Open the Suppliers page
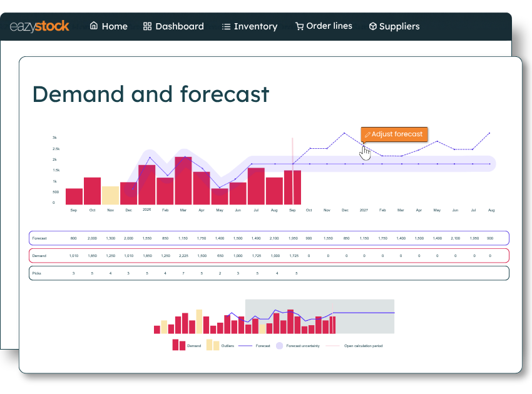This screenshot has height=394, width=532. pos(394,26)
